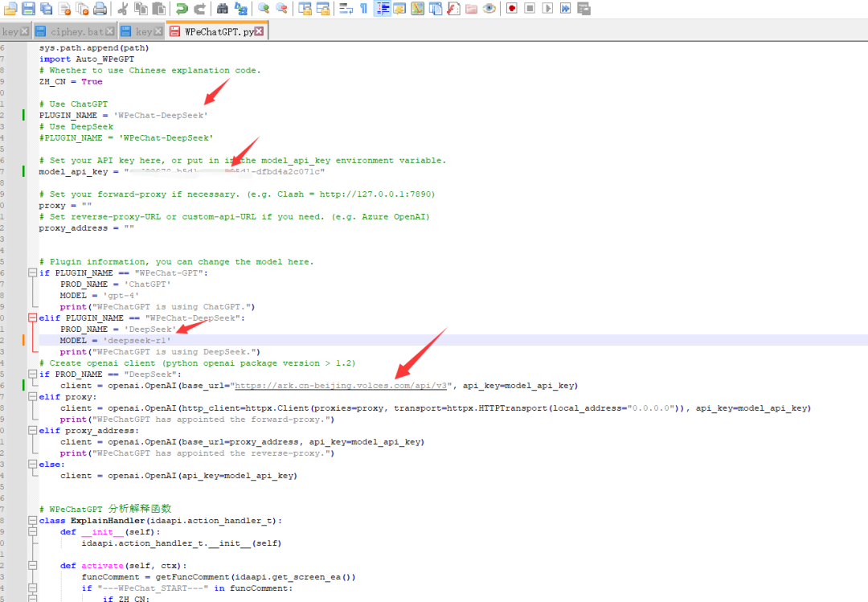The image size is (868, 602).
Task: Click the Run macro multiple times icon
Action: click(x=566, y=9)
